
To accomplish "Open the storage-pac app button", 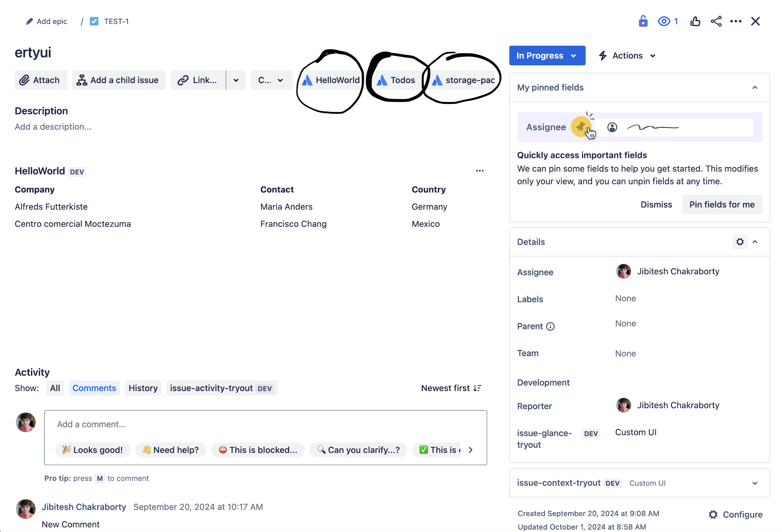I will pyautogui.click(x=463, y=80).
